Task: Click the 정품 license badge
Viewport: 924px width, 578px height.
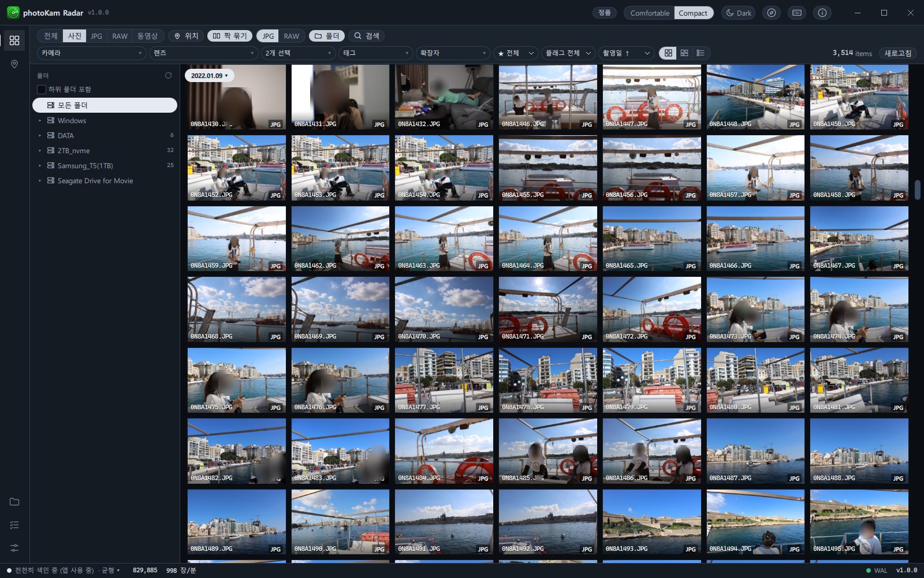Action: click(x=605, y=13)
